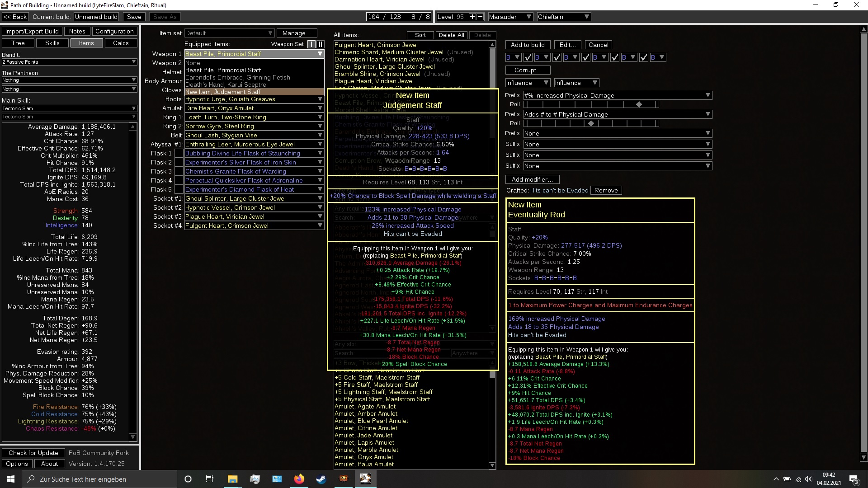Enable Flask 5 checkbox
The width and height of the screenshot is (868, 488).
[x=179, y=190]
